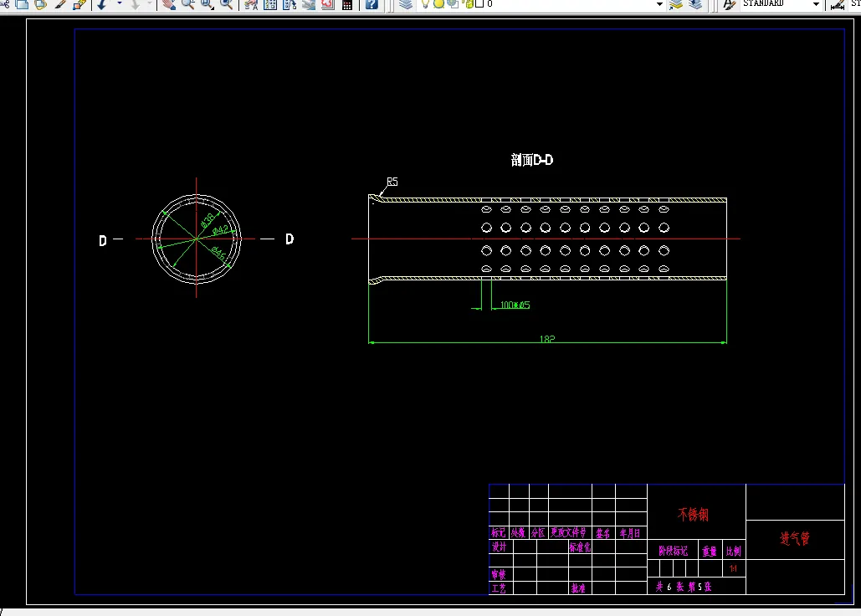Click the 签名 cell in title block
This screenshot has width=861, height=616.
[603, 533]
